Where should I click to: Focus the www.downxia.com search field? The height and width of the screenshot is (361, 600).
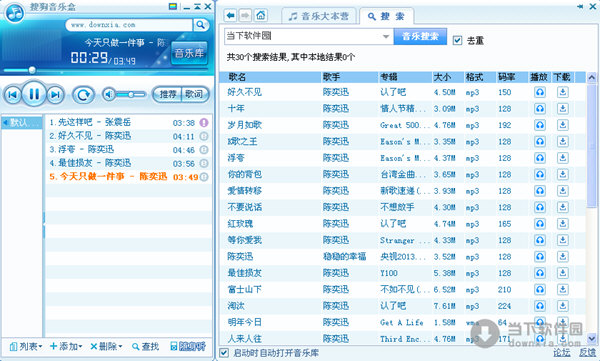tap(129, 25)
